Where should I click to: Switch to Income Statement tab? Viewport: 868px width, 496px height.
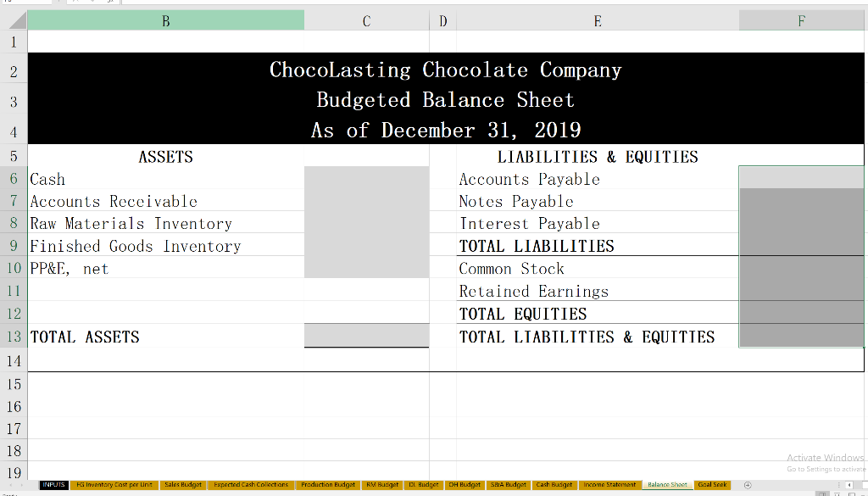tap(609, 485)
